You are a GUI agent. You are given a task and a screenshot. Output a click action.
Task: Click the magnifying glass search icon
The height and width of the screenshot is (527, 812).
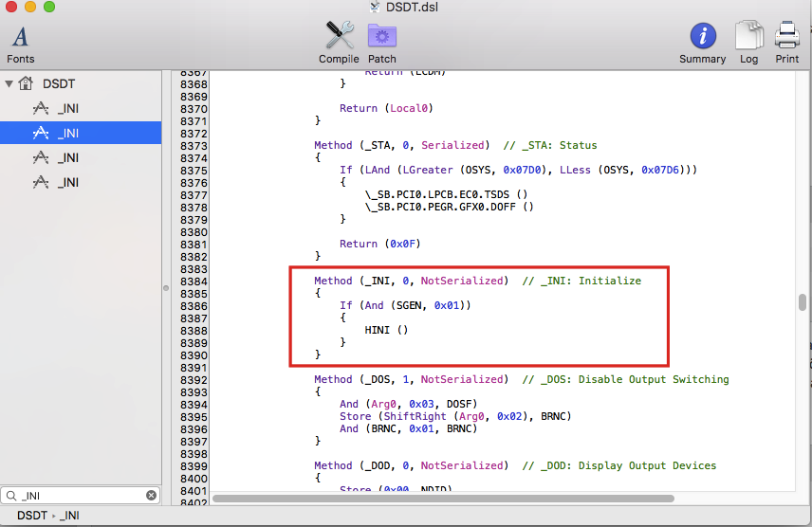(10, 495)
